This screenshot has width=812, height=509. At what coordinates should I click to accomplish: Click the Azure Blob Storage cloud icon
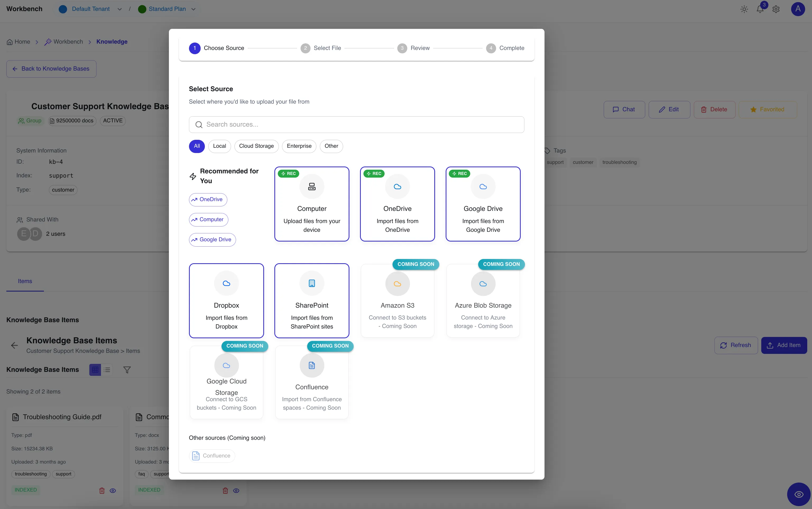pyautogui.click(x=483, y=284)
